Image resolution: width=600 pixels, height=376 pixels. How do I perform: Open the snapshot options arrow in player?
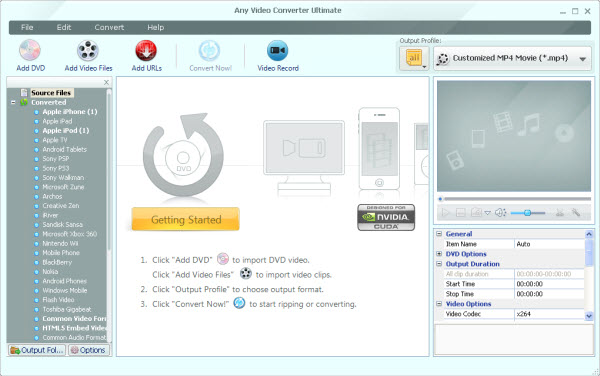[x=488, y=213]
